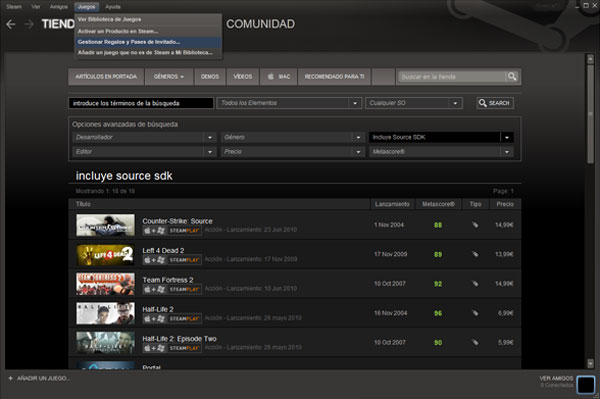
Task: Open the Team Fortress 2 title link
Action: (x=168, y=280)
